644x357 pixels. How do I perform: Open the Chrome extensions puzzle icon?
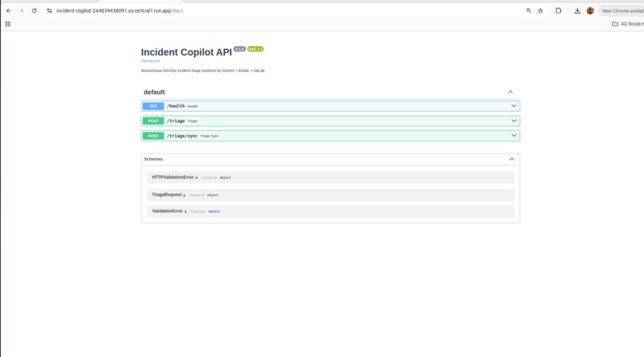pos(559,10)
